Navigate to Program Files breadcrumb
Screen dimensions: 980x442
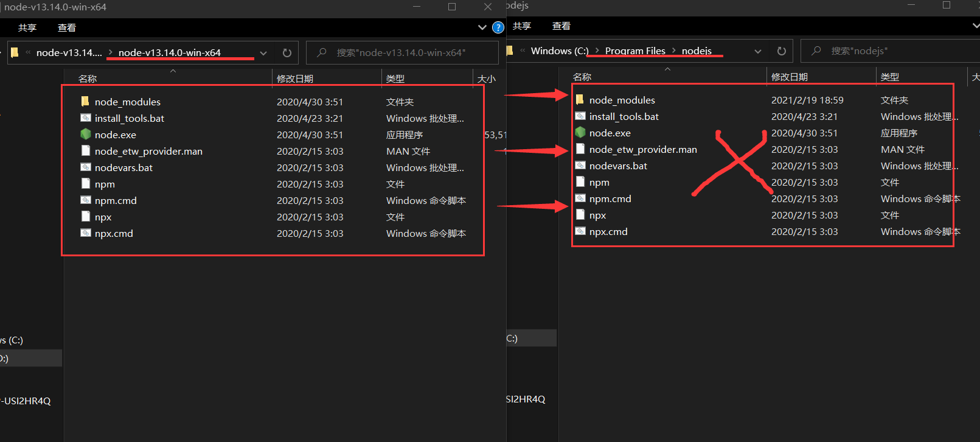point(635,51)
